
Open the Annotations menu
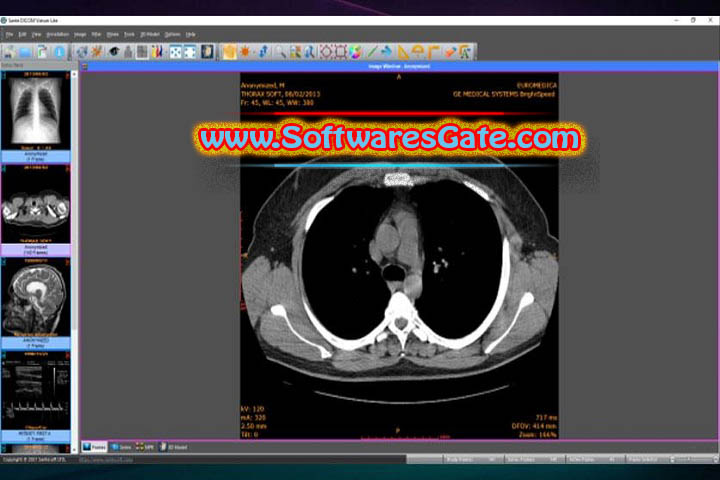click(x=57, y=34)
